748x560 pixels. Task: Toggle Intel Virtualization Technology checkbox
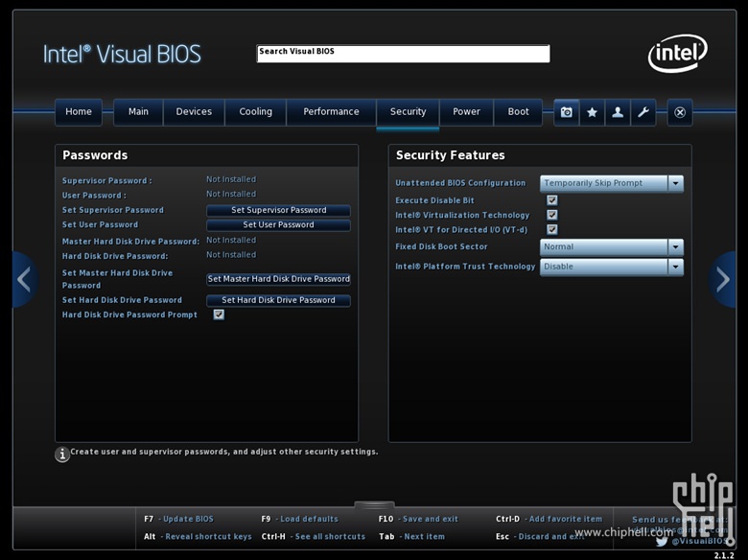click(x=552, y=215)
